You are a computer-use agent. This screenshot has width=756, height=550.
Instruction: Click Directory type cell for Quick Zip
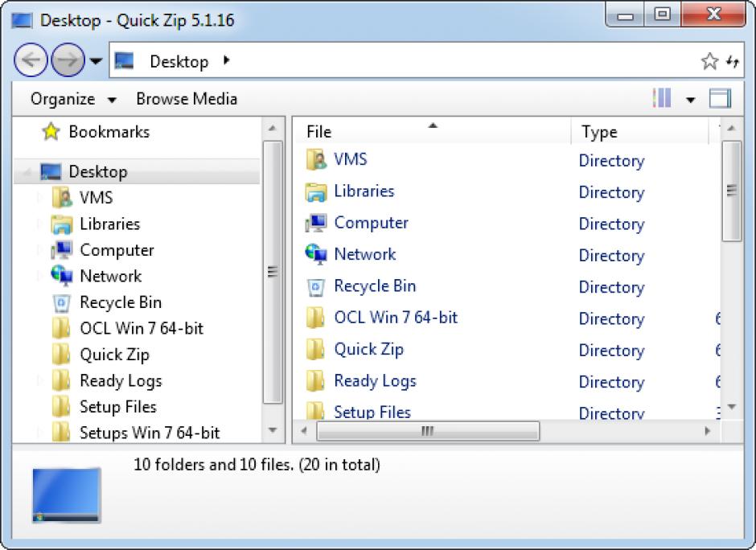tap(611, 351)
